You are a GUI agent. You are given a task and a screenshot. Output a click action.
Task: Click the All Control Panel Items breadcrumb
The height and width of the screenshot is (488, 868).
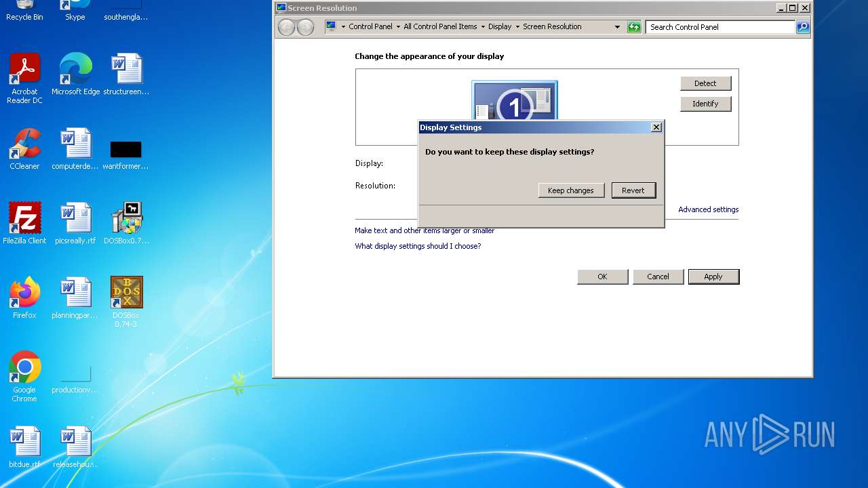coord(440,26)
